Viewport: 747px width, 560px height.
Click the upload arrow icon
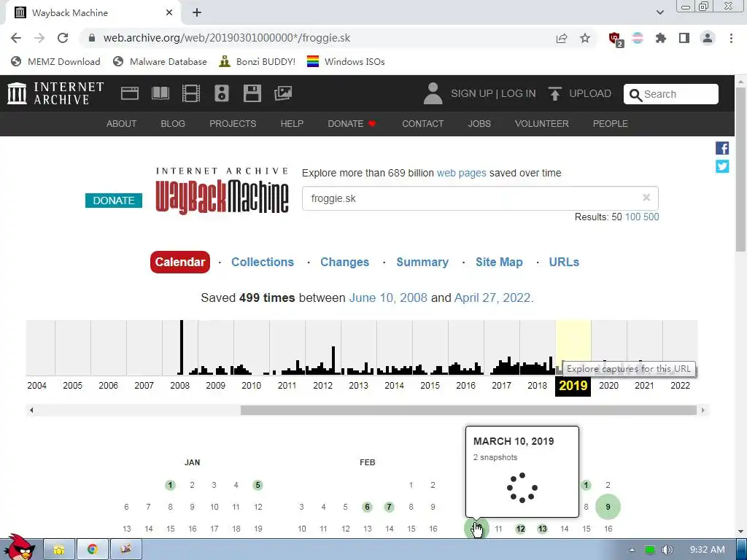pyautogui.click(x=554, y=93)
